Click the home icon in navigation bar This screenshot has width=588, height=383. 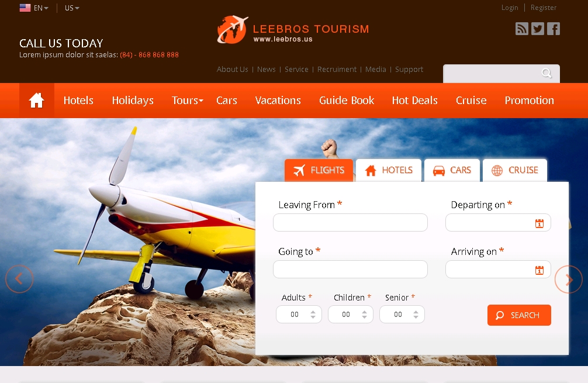tap(36, 101)
